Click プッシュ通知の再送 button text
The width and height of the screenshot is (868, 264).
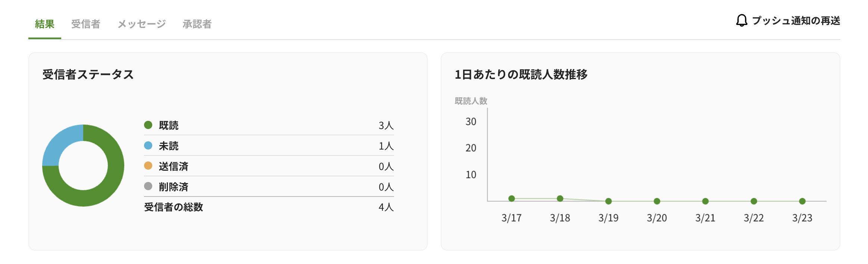pos(796,21)
